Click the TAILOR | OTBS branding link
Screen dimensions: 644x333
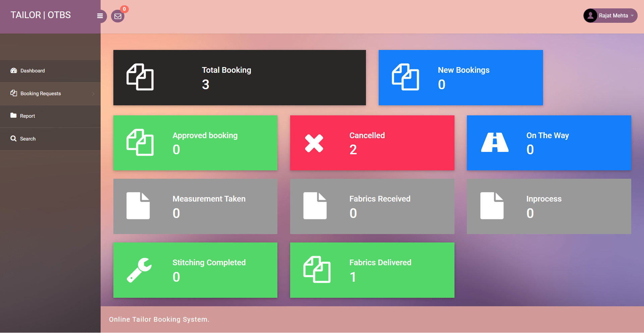point(41,15)
